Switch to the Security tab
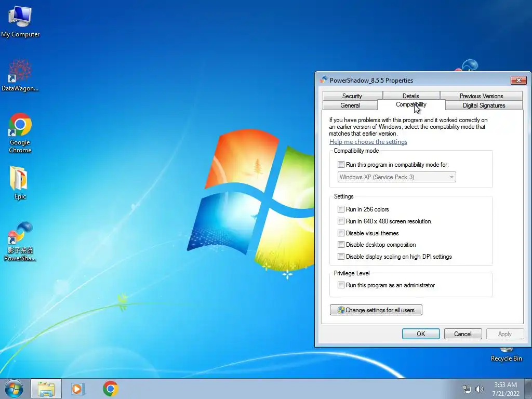 pyautogui.click(x=352, y=96)
